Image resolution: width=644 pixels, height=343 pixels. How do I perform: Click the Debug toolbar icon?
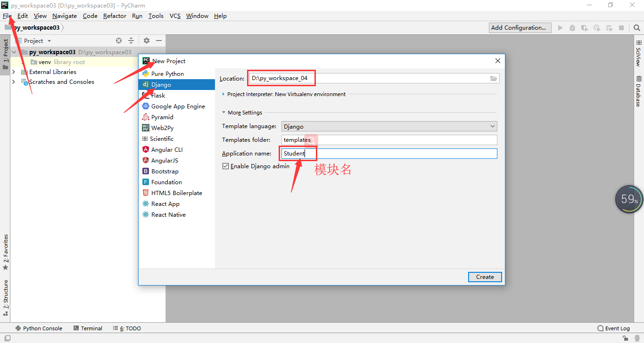[572, 28]
